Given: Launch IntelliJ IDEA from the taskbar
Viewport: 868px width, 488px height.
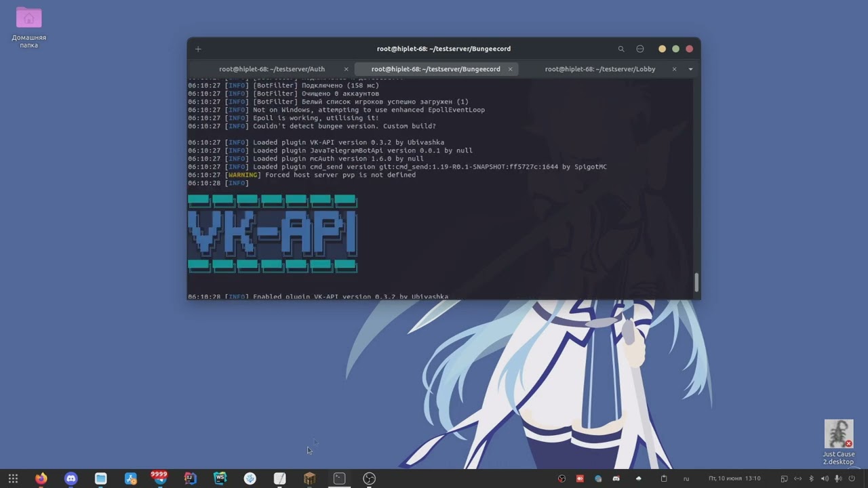Looking at the screenshot, I should [191, 479].
